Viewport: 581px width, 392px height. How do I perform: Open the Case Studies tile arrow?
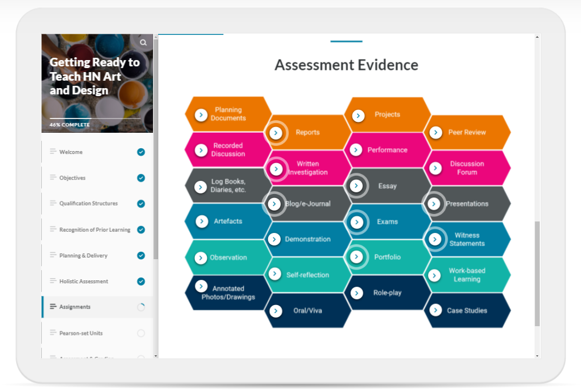[435, 311]
